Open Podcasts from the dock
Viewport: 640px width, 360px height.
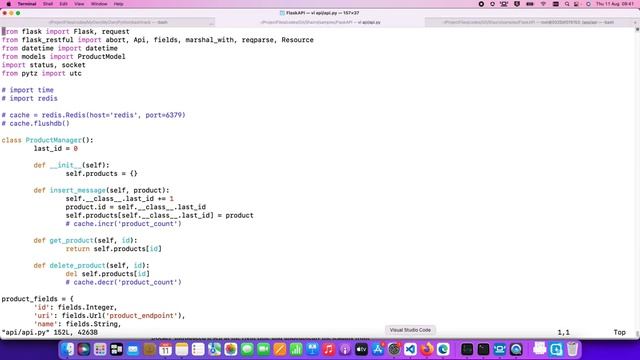click(x=345, y=349)
